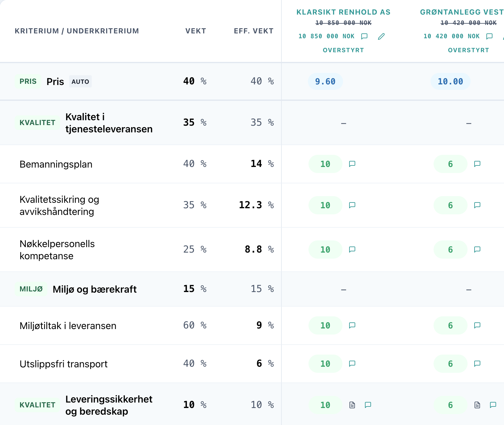The width and height of the screenshot is (504, 425).
Task: Edit Klarsikt Renhold AS price with pencil
Action: coord(381,36)
